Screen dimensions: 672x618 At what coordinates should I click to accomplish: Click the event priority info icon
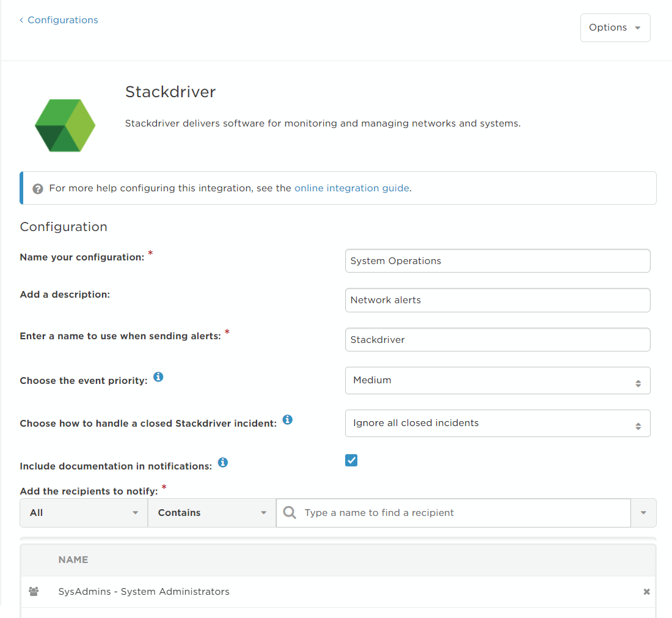click(158, 377)
